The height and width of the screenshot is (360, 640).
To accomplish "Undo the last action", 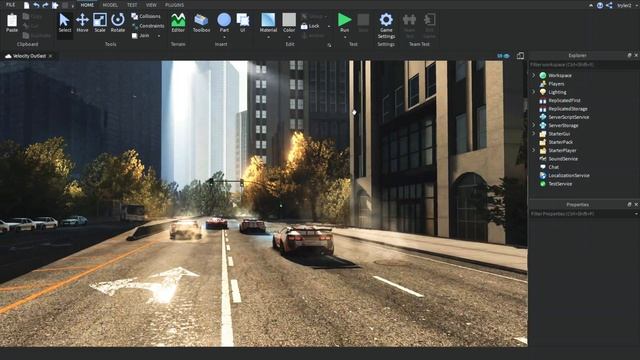I will (x=36, y=5).
